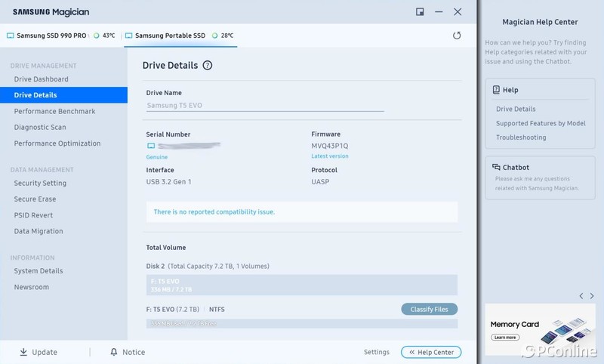Viewport: 604px width, 364px height.
Task: Show the next banner with right arrow
Action: pos(591,296)
